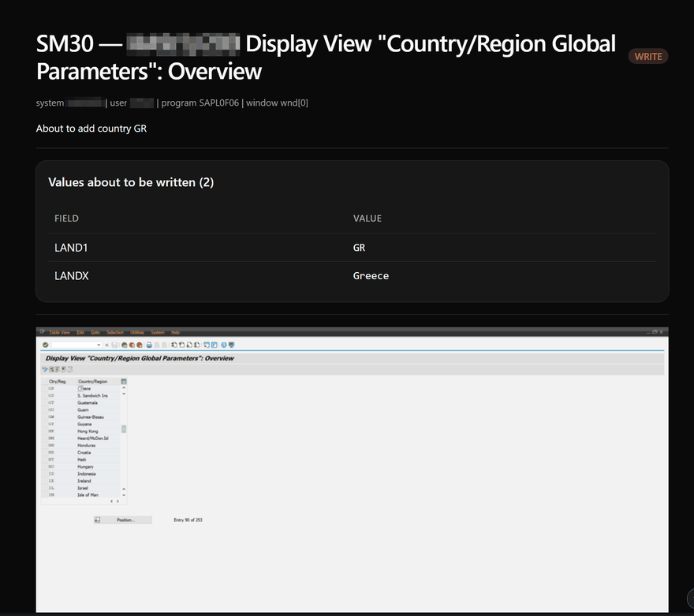Go to Next Page icon

point(189,345)
